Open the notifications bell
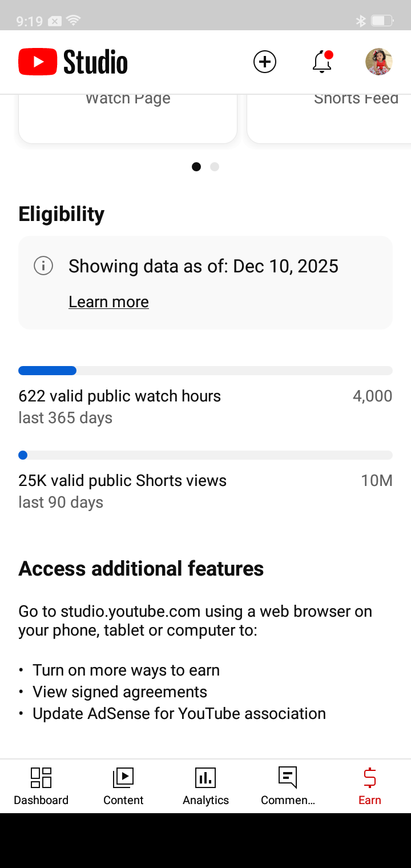Viewport: 411px width, 868px height. click(323, 62)
